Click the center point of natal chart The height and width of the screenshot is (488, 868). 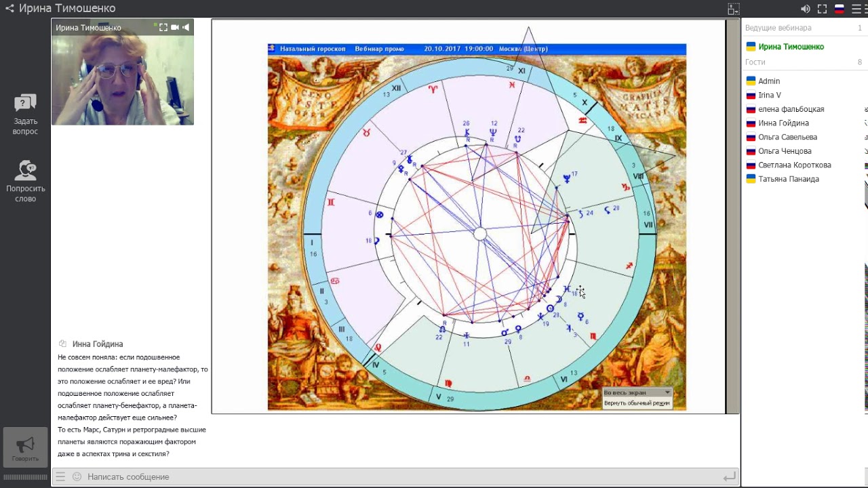coord(480,234)
